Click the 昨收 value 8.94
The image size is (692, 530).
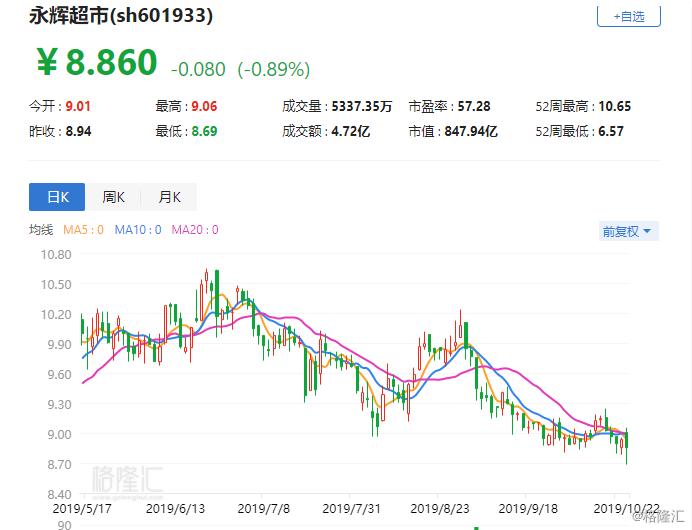click(79, 132)
